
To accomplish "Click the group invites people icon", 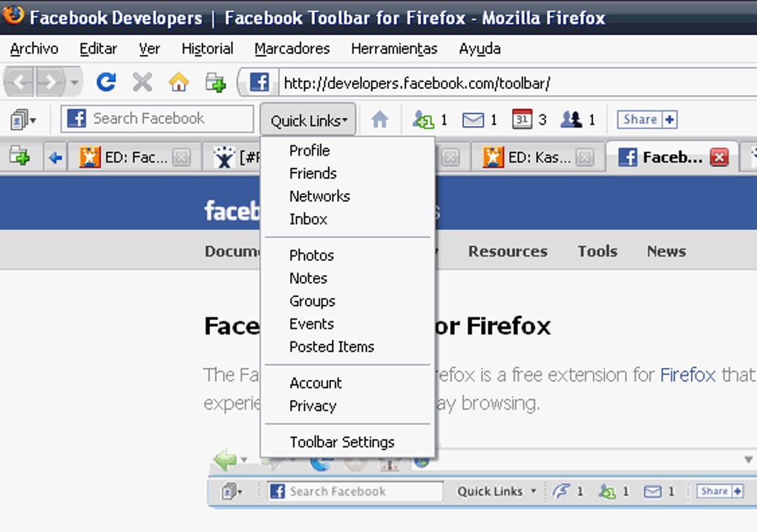I will point(571,119).
